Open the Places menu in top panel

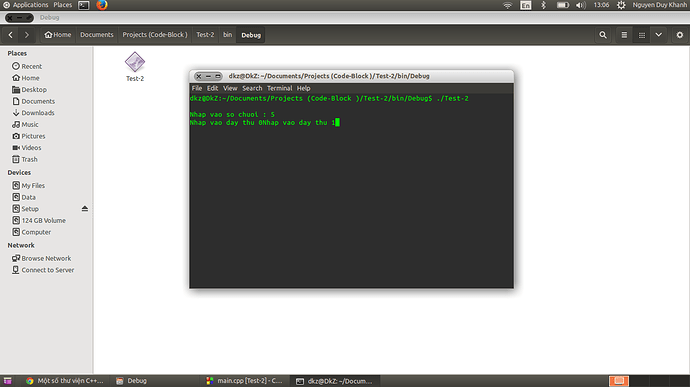click(x=62, y=5)
